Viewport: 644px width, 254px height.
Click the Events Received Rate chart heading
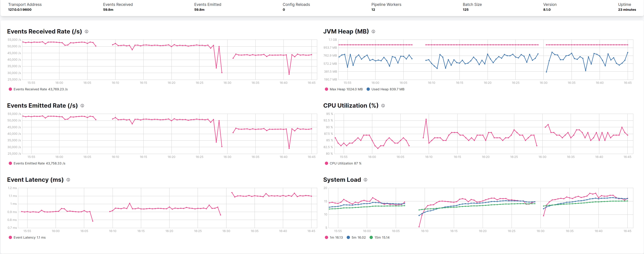[45, 31]
